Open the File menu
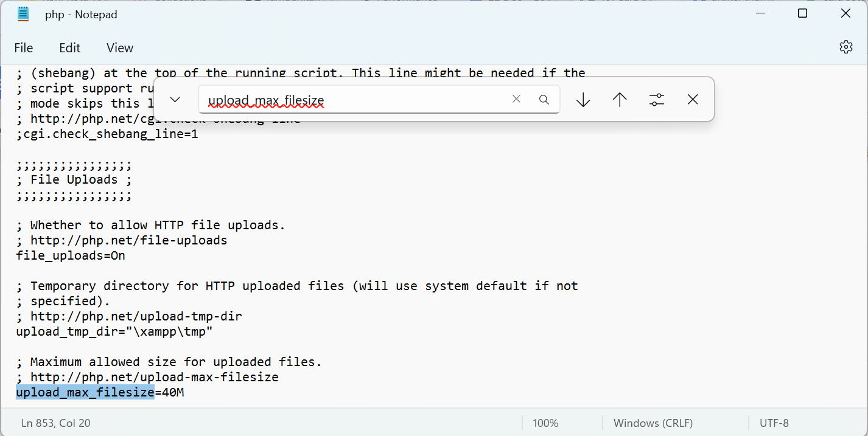 24,47
